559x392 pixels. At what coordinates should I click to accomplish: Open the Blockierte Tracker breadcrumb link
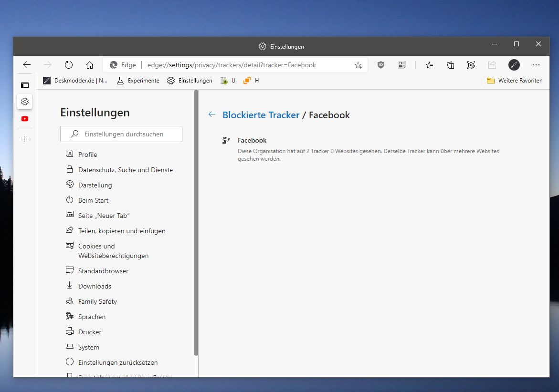[x=261, y=115]
